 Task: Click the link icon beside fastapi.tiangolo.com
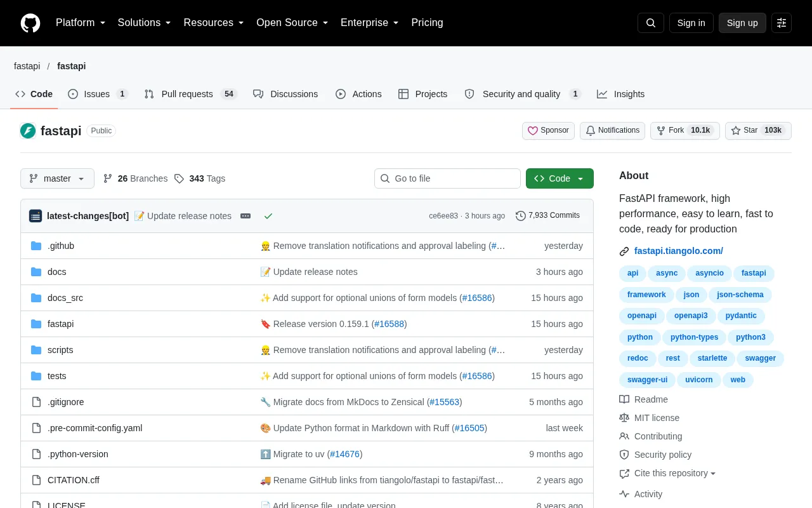pyautogui.click(x=624, y=251)
